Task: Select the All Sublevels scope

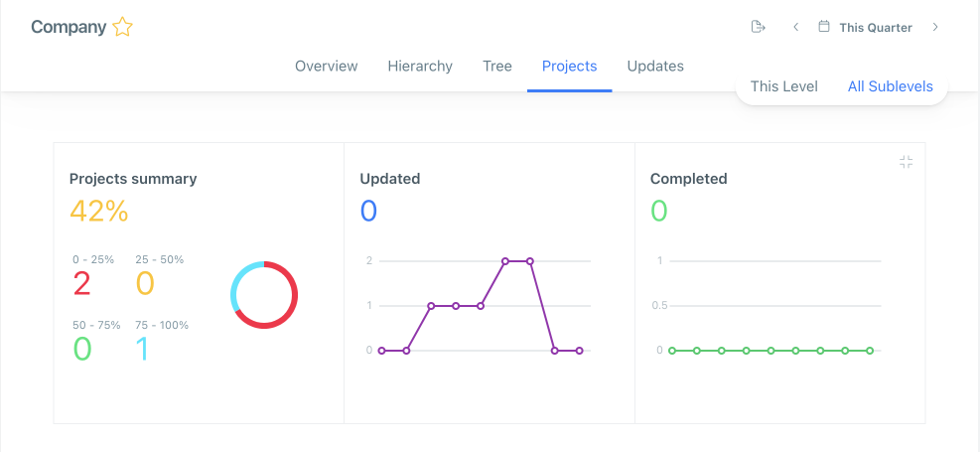Action: [x=890, y=86]
